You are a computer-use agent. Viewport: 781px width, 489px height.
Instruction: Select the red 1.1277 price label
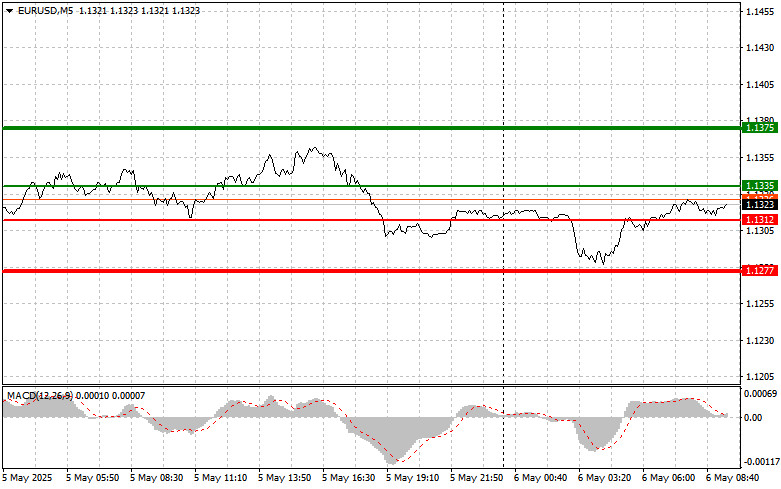click(x=760, y=270)
